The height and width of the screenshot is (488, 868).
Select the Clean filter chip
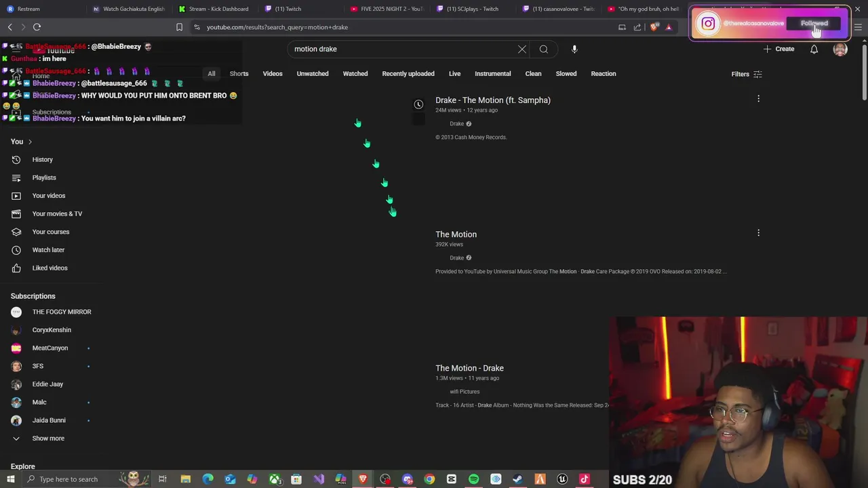(x=533, y=74)
